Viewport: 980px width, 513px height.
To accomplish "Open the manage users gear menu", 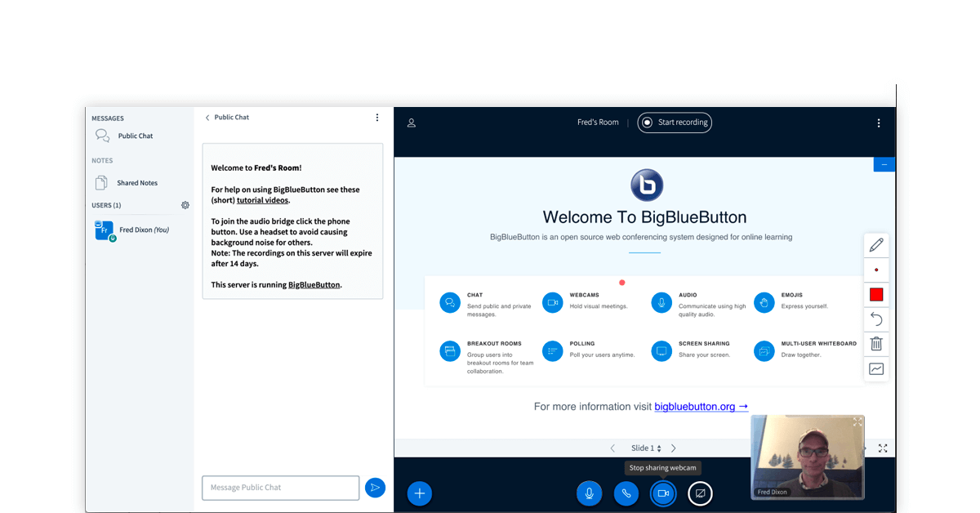I will point(185,205).
